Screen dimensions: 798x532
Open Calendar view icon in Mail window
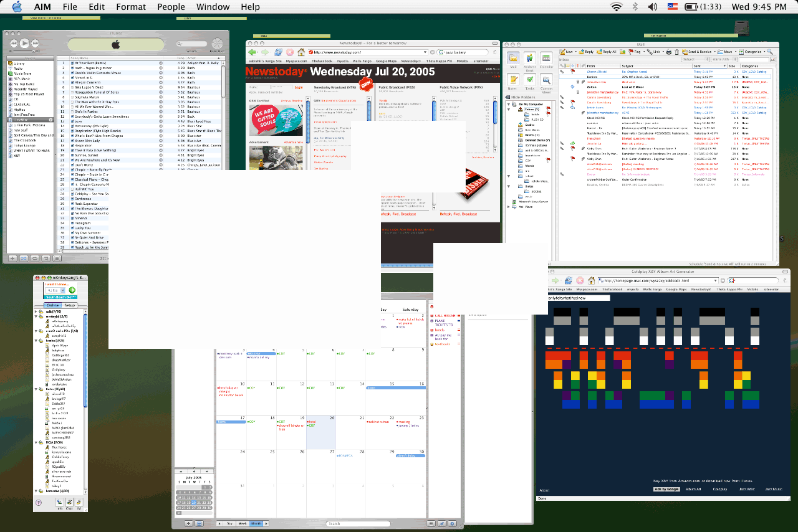546,57
